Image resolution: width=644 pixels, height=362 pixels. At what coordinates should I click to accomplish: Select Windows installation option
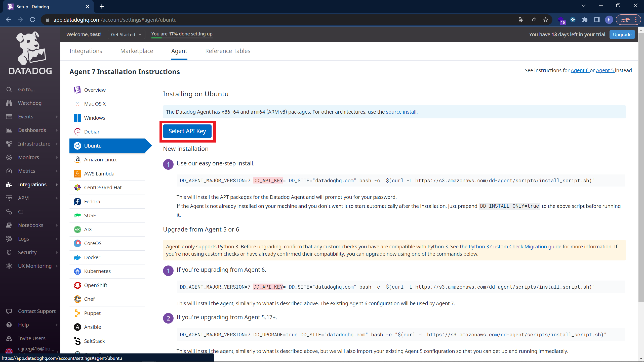(x=94, y=118)
